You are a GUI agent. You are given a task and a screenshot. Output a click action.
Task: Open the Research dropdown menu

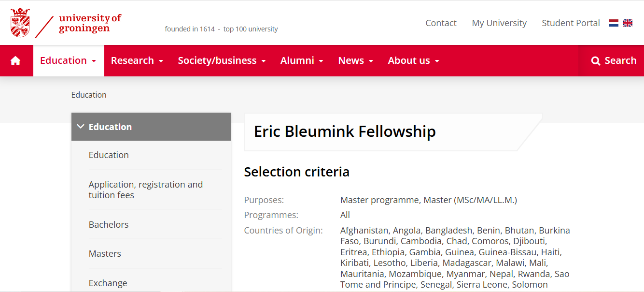tap(137, 60)
